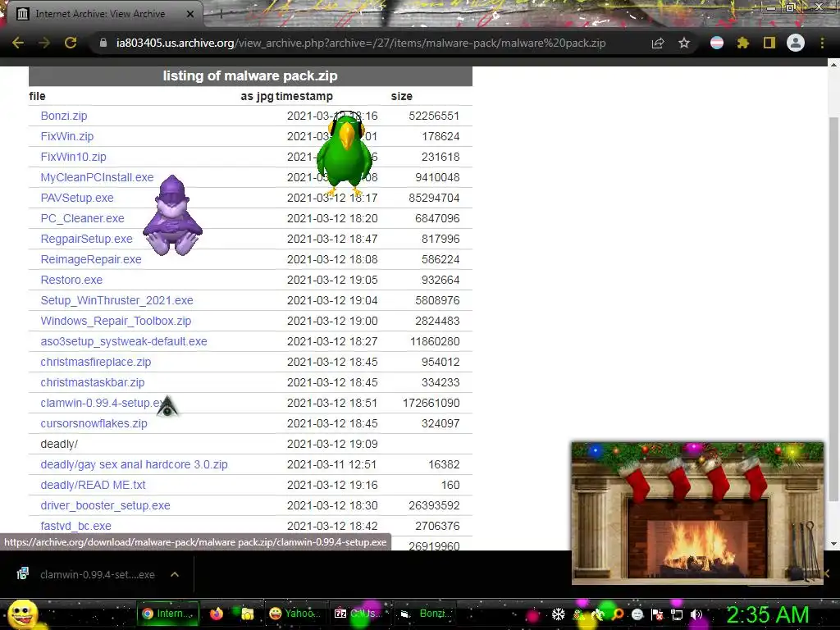Open the 2:35 AM taskbar clock
The height and width of the screenshot is (630, 840).
768,614
